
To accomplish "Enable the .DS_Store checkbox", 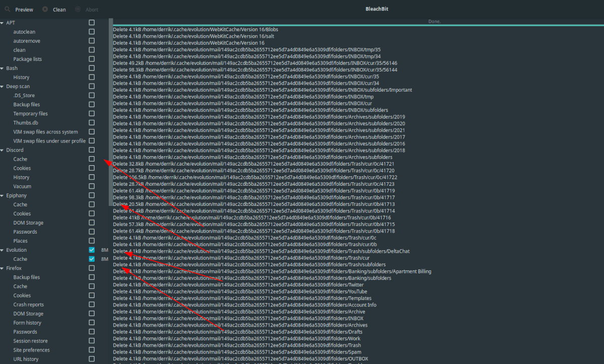I will 92,95.
